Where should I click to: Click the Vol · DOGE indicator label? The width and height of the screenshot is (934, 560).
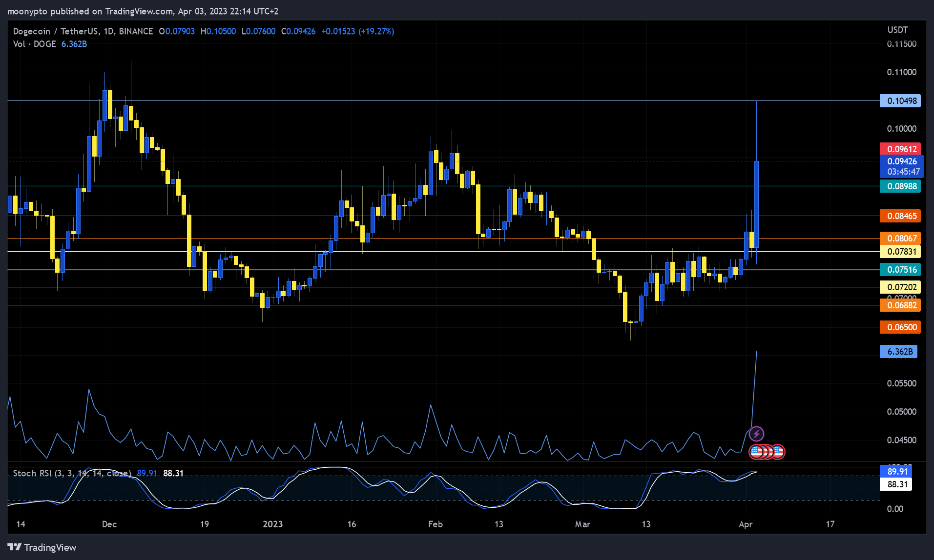(x=35, y=44)
